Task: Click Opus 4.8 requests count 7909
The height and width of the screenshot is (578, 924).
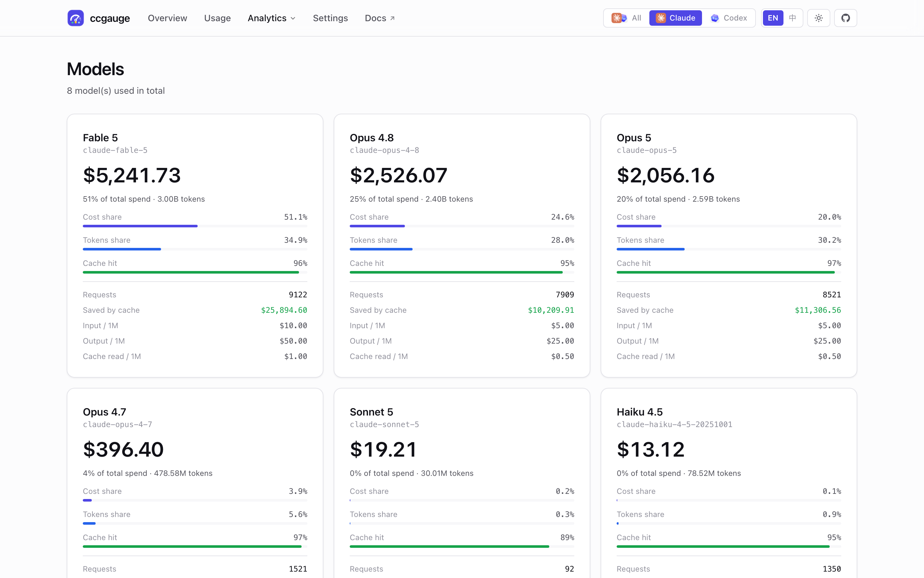Action: (565, 295)
